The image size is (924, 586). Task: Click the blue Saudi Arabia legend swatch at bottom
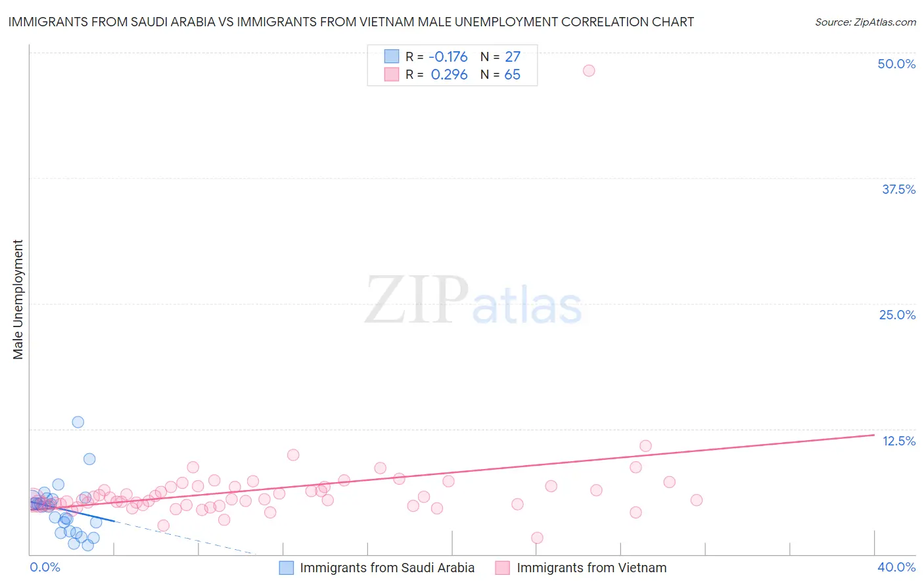pyautogui.click(x=287, y=568)
